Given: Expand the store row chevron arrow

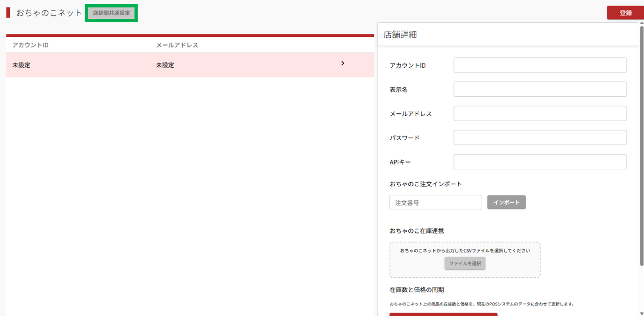Looking at the screenshot, I should click(x=343, y=64).
